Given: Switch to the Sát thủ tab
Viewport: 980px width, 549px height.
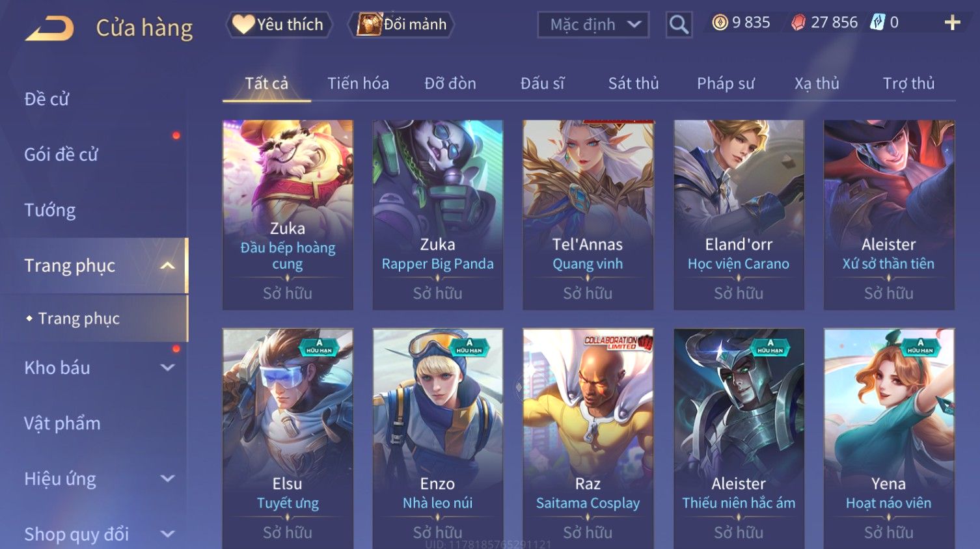Looking at the screenshot, I should pyautogui.click(x=633, y=83).
